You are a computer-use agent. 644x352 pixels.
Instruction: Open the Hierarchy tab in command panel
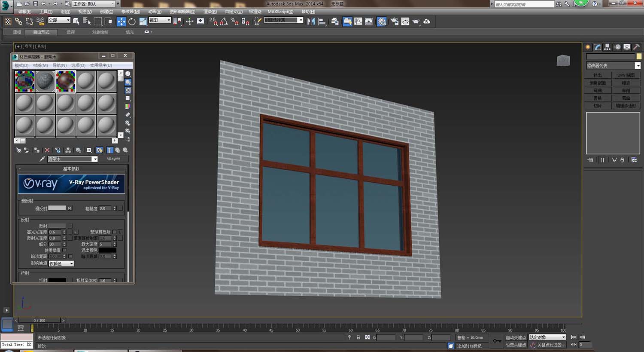tap(608, 47)
